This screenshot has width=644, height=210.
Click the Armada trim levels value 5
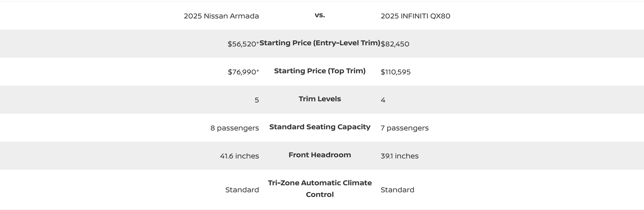pos(257,100)
